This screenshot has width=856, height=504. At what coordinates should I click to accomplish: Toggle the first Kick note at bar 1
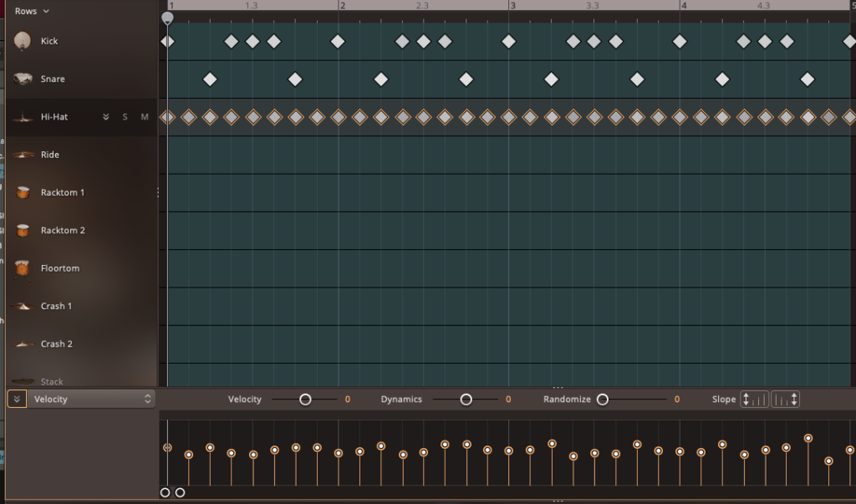pos(167,41)
